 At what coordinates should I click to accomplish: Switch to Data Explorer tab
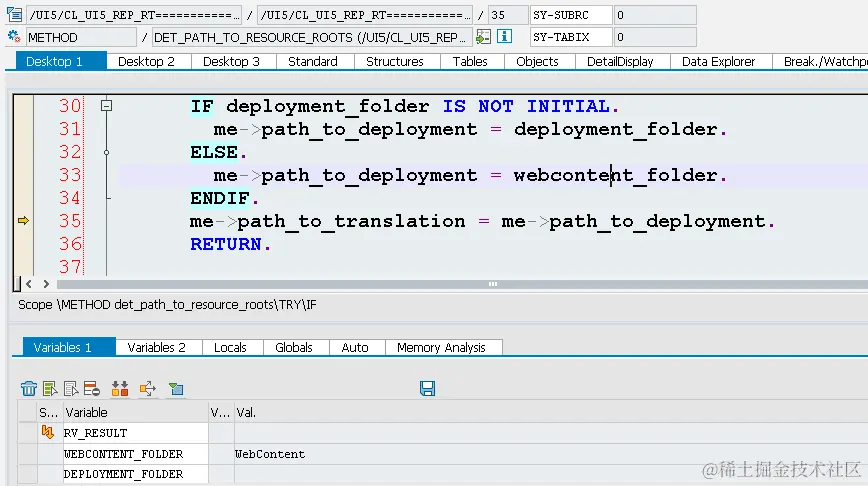tap(719, 61)
